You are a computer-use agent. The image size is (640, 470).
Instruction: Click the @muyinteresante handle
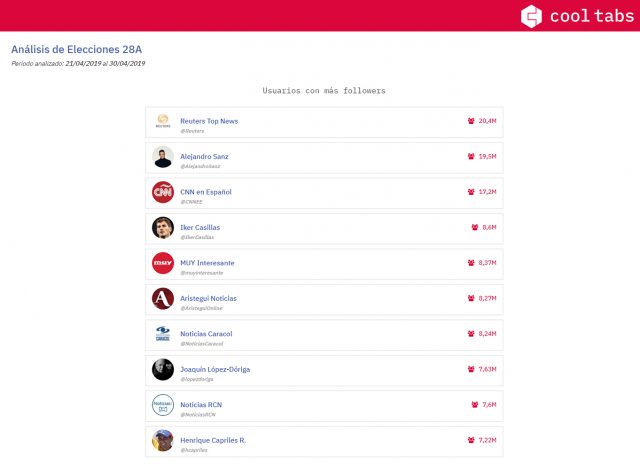click(x=202, y=273)
